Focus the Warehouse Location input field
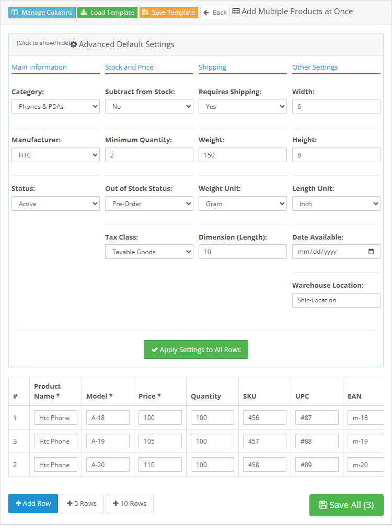This screenshot has width=392, height=532. pyautogui.click(x=336, y=300)
